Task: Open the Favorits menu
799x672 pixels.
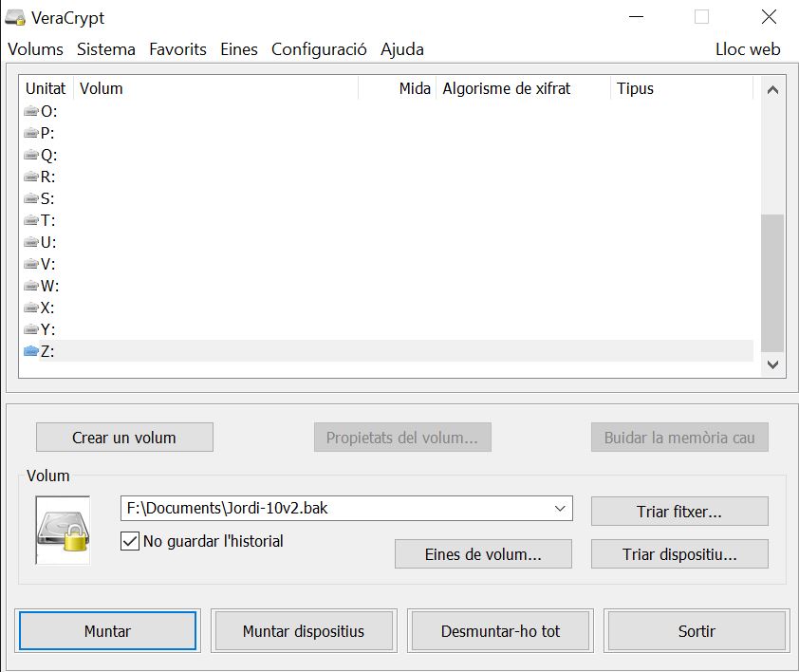Action: 177,49
